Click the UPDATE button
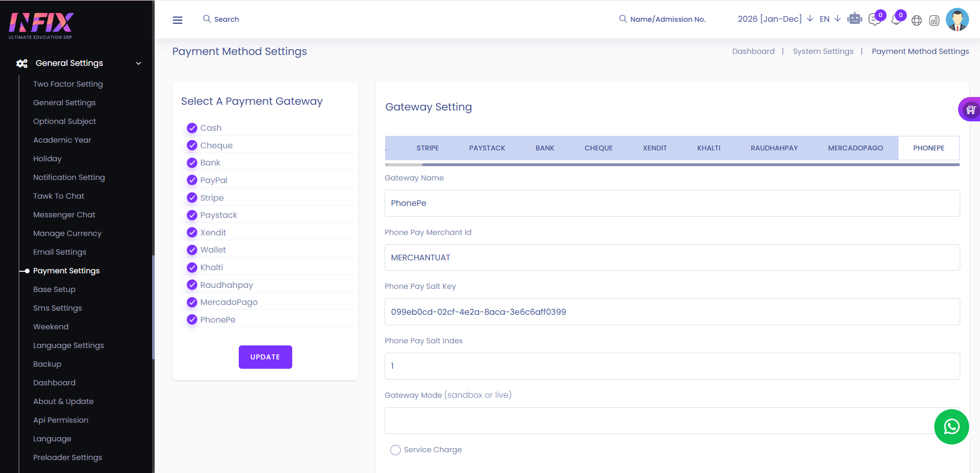 [x=265, y=357]
